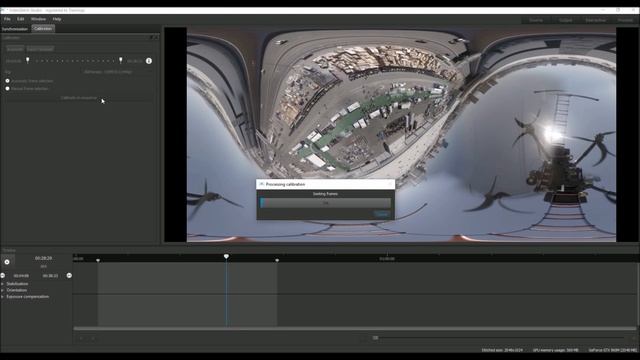The image size is (640, 360).
Task: Expand the Exposure compensation track
Action: point(3,297)
